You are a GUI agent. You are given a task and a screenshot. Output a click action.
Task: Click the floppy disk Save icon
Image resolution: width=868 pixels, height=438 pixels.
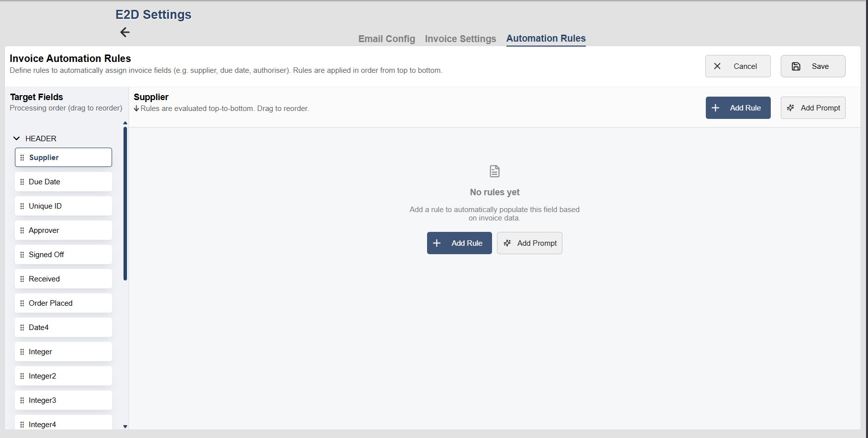click(x=796, y=66)
